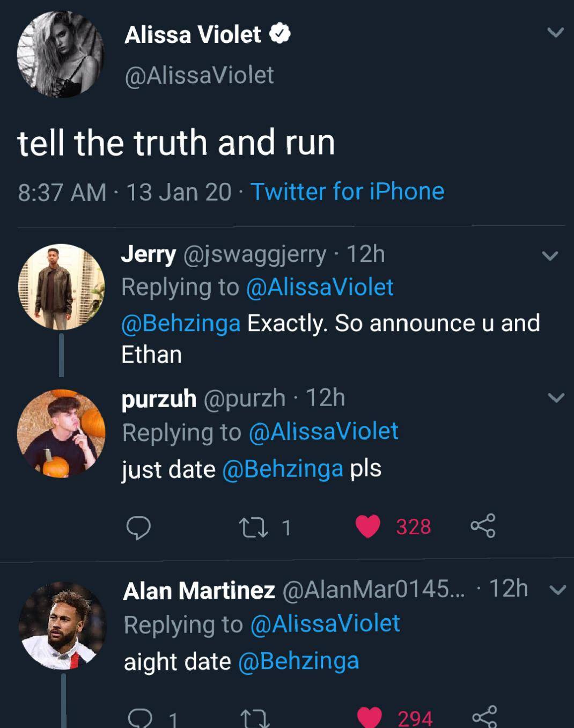Open options chevron on Alissa Violet's tweet
Viewport: 574px width, 728px height.
[555, 33]
